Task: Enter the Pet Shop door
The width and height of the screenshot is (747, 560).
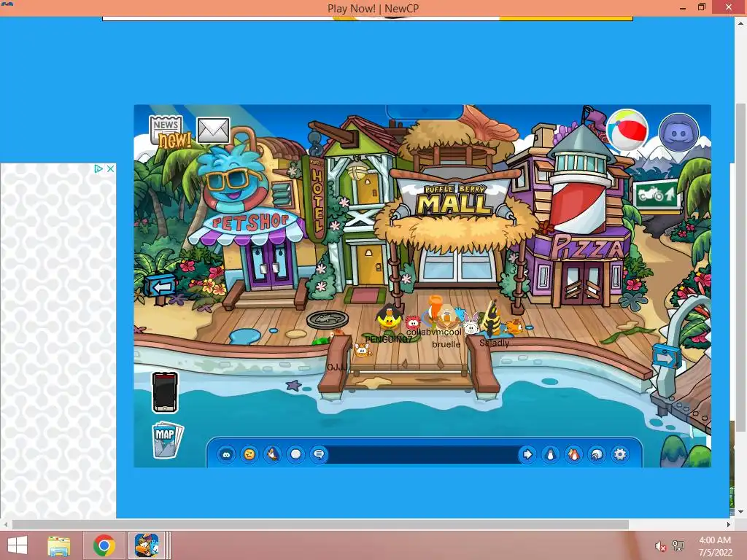Action: pyautogui.click(x=270, y=265)
